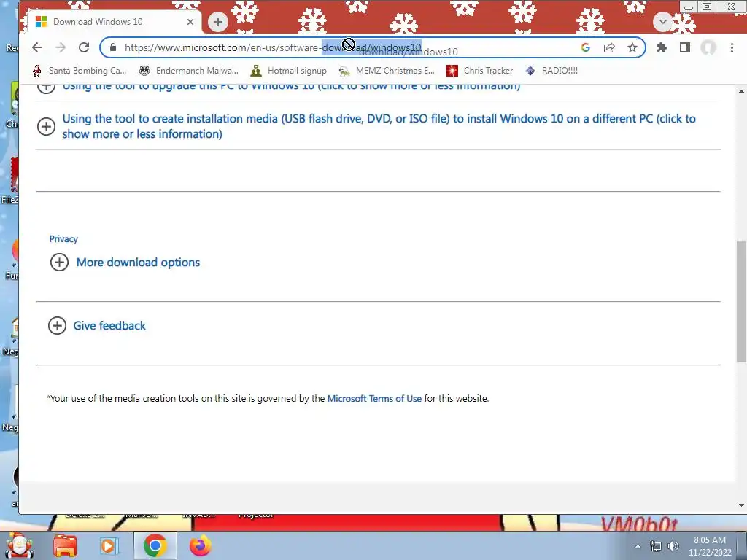This screenshot has width=747, height=560.
Task: Open the Chrome profile avatar
Action: tap(708, 47)
